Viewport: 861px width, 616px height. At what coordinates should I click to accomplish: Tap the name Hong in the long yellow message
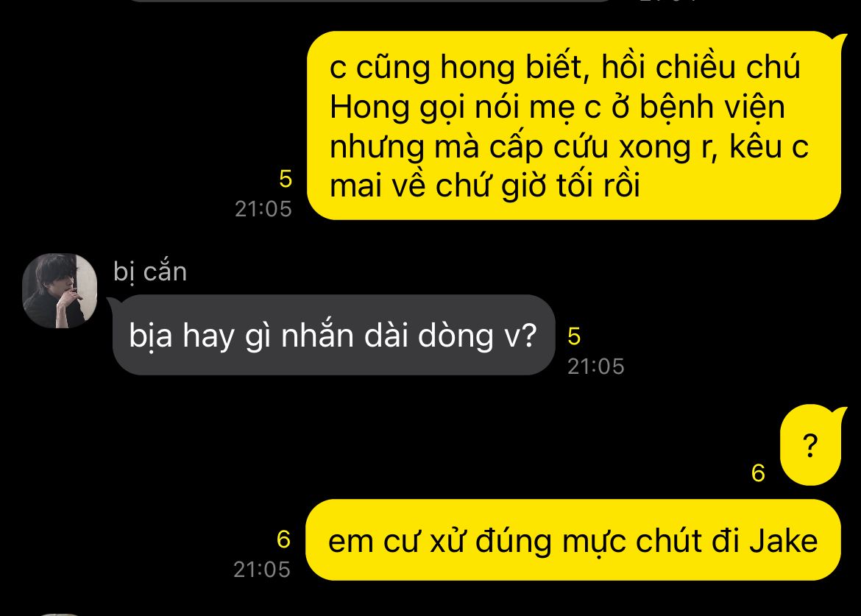369,107
